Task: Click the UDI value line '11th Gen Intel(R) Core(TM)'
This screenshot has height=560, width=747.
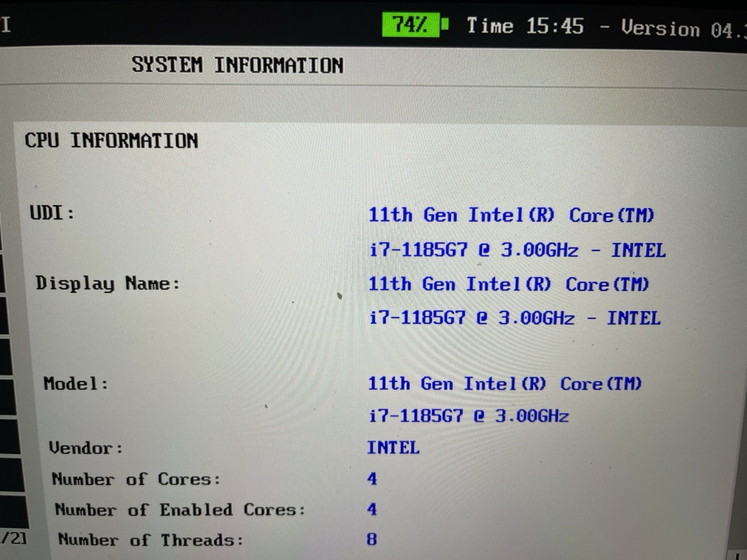Action: pyautogui.click(x=511, y=215)
